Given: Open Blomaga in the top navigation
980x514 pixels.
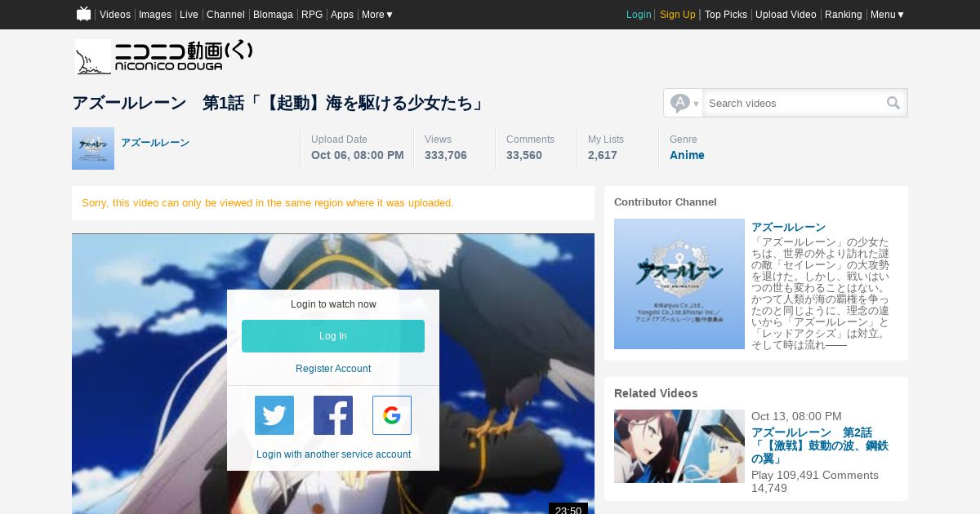Looking at the screenshot, I should tap(273, 15).
